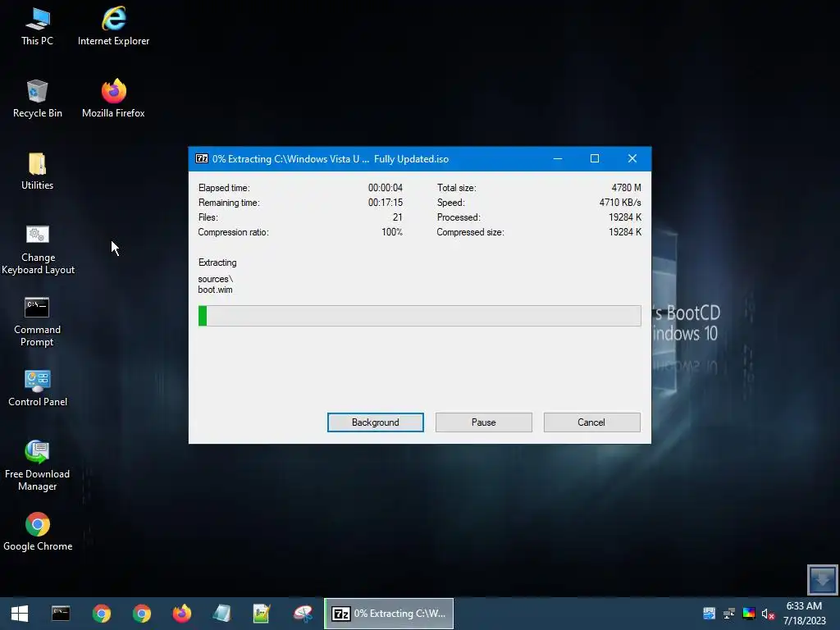Click the download arrow widget above tray
This screenshot has height=630, width=840.
pyautogui.click(x=822, y=579)
